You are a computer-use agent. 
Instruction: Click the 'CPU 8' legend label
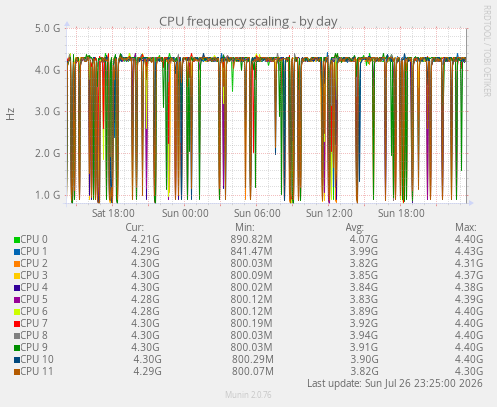34,335
